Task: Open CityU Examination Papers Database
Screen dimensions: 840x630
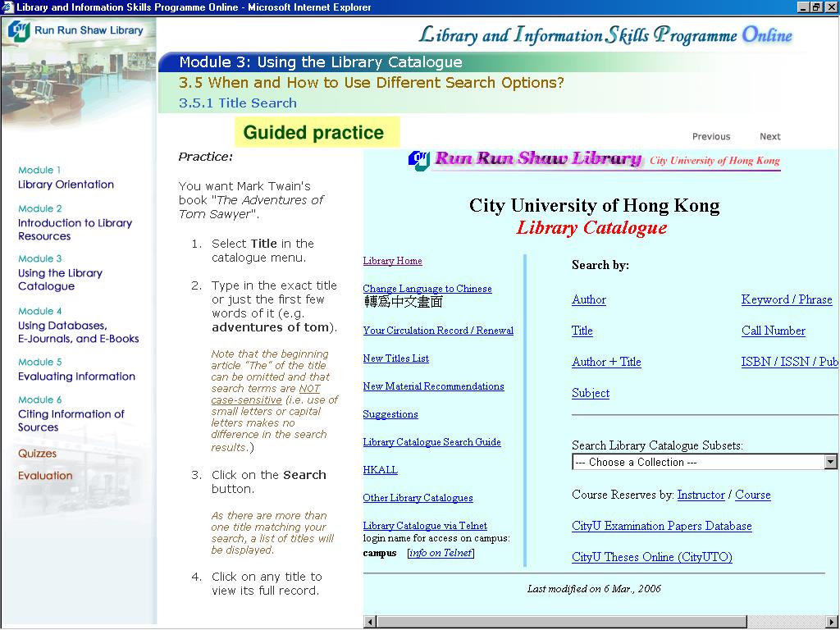Action: (x=662, y=526)
